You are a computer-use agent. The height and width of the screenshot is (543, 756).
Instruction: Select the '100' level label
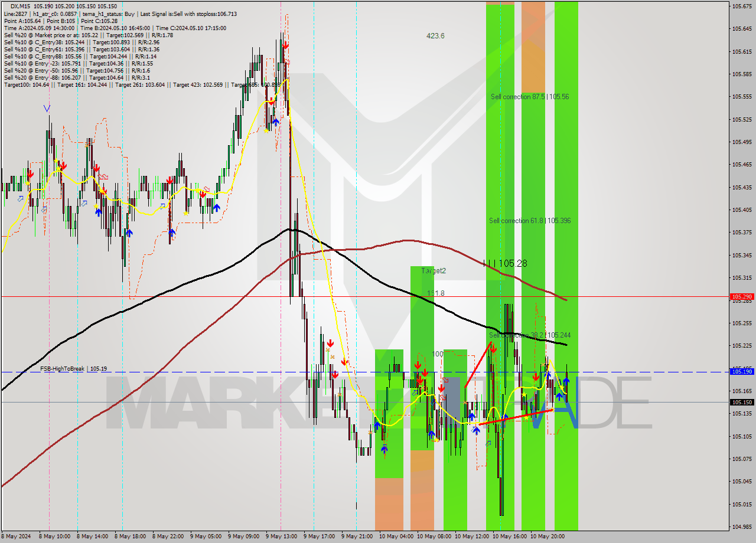pyautogui.click(x=438, y=354)
